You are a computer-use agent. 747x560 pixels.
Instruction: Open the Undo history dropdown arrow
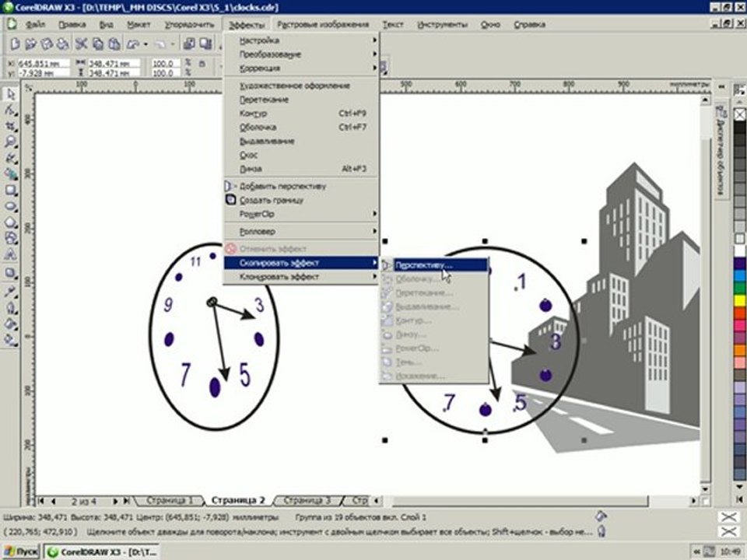(x=146, y=45)
